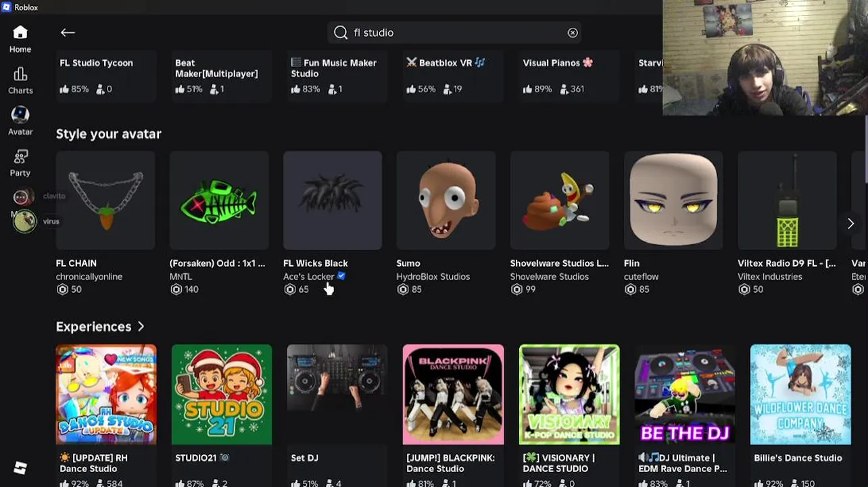Open BLACKPINK Dance Studio thumbnail
The image size is (868, 487).
453,394
